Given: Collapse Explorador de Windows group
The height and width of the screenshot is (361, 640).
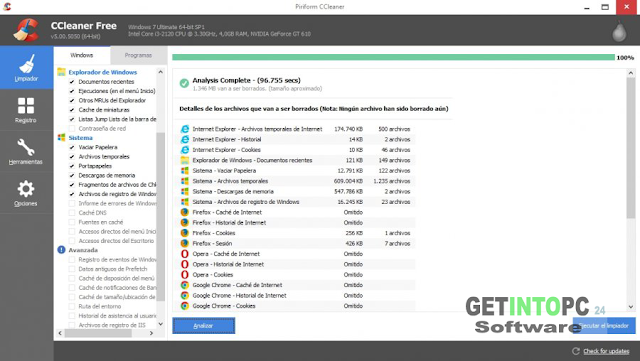Looking at the screenshot, I should point(102,72).
